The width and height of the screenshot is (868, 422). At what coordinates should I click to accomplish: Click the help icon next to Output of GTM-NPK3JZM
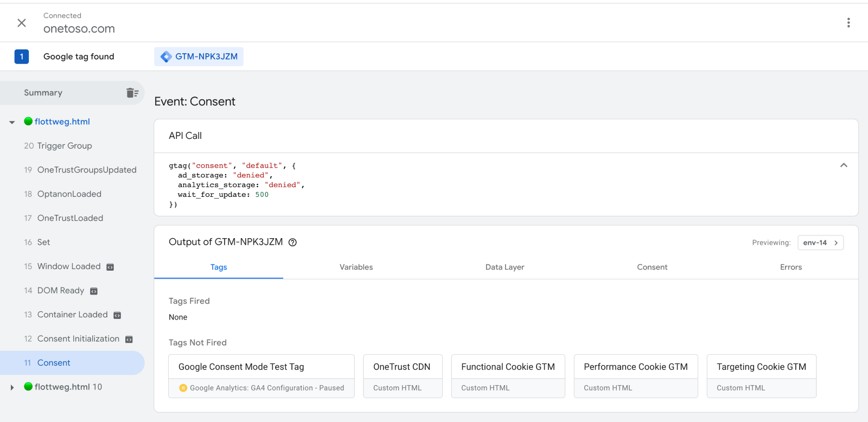coord(292,242)
